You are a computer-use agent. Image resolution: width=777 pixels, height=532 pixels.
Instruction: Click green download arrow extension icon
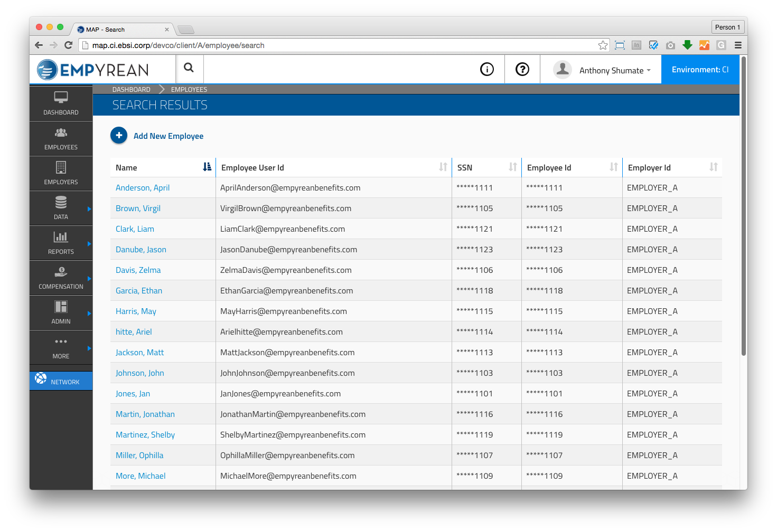click(x=687, y=45)
